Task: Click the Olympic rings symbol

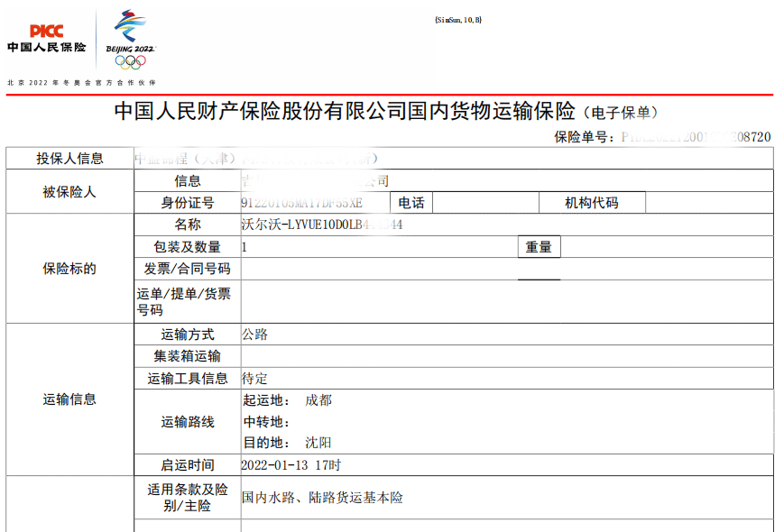Action: pyautogui.click(x=130, y=60)
